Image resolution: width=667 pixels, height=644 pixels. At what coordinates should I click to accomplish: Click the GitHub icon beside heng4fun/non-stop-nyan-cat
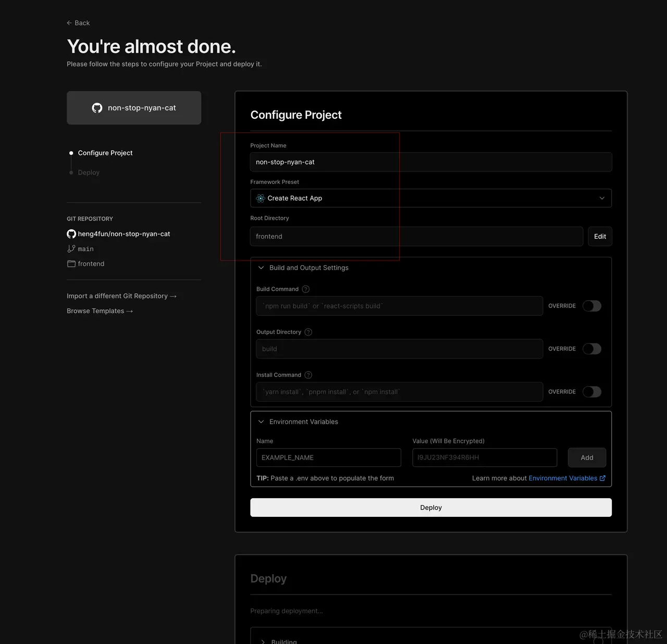tap(71, 234)
